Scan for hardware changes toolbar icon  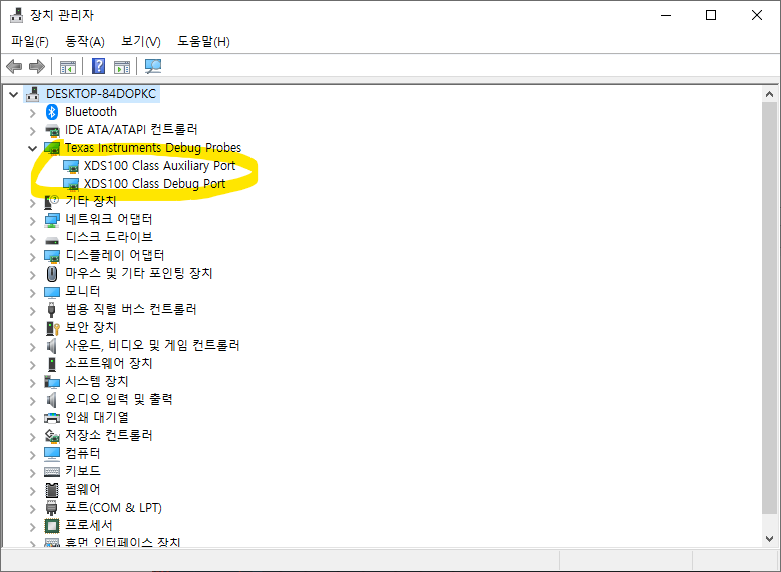click(x=153, y=66)
